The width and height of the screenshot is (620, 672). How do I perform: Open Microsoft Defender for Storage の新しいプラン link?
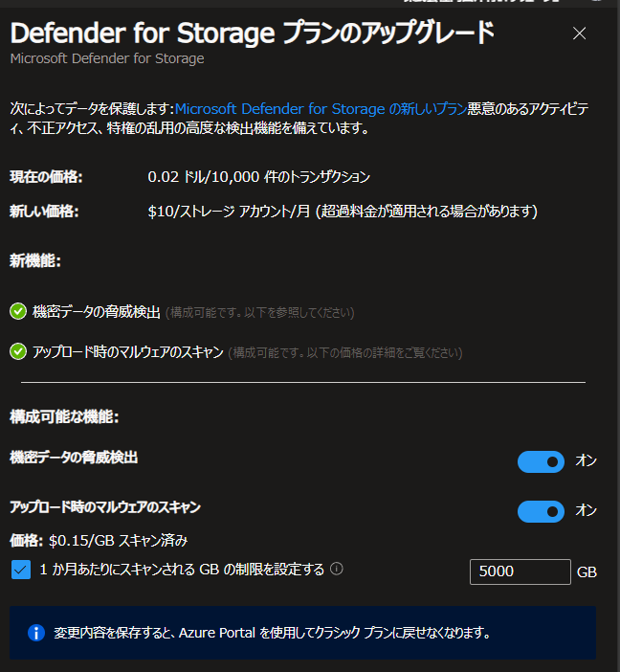click(x=321, y=109)
